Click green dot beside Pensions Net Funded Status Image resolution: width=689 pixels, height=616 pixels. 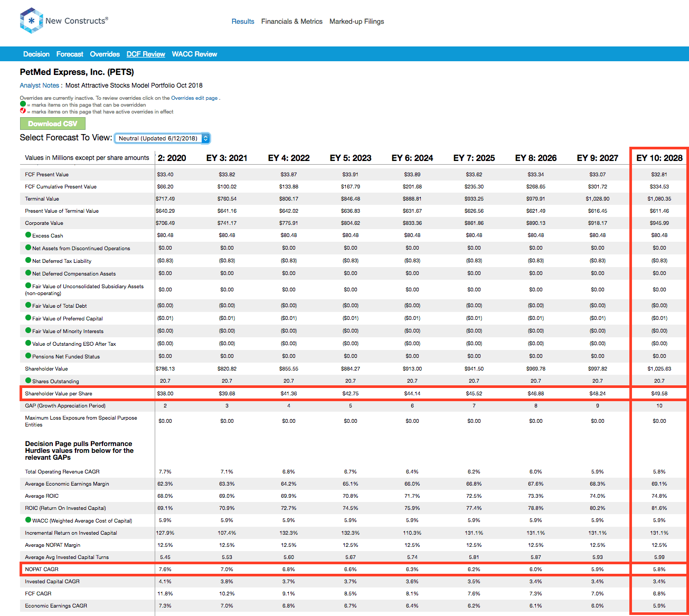coord(29,356)
